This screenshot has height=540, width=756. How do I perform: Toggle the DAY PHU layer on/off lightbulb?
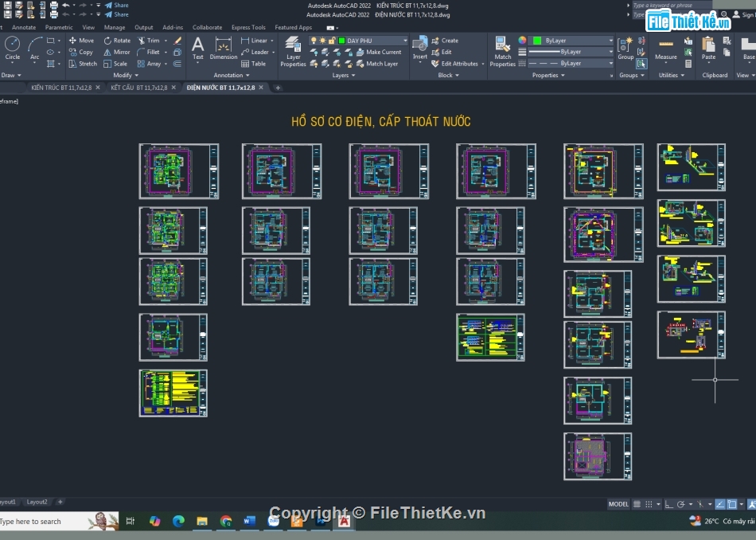pyautogui.click(x=314, y=41)
